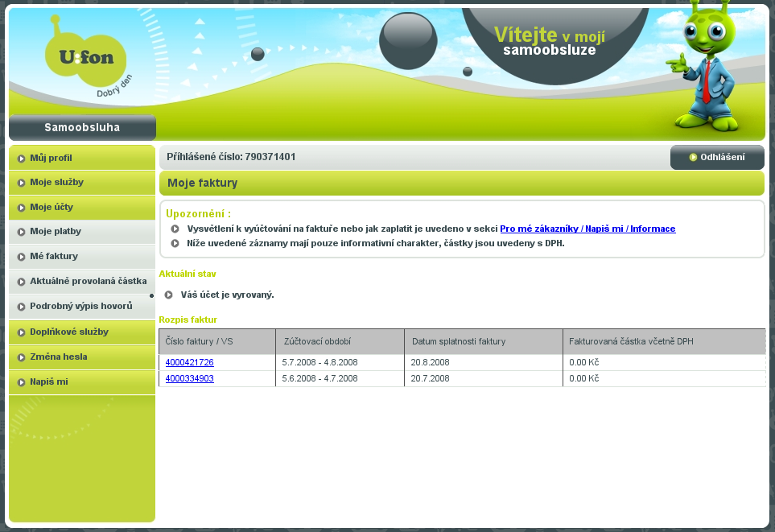The width and height of the screenshot is (775, 532).
Task: Open invoice 4000334903
Action: (x=190, y=379)
